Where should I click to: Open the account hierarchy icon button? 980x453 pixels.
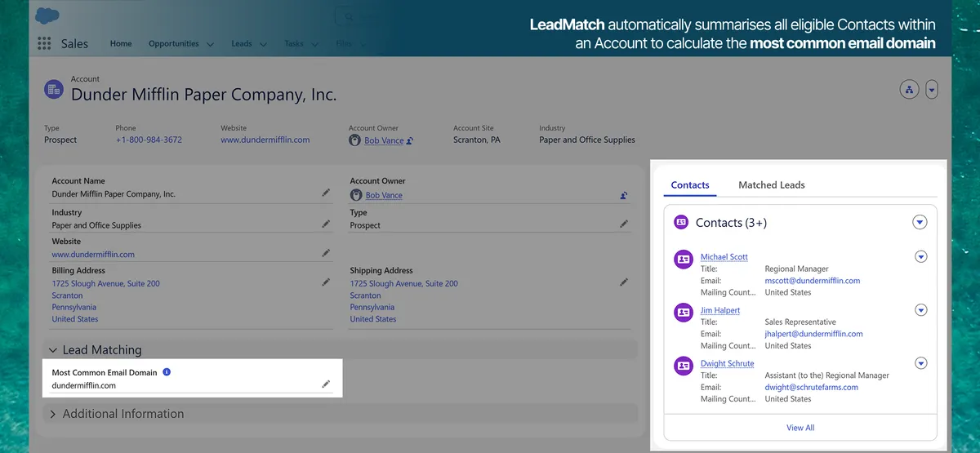[909, 90]
